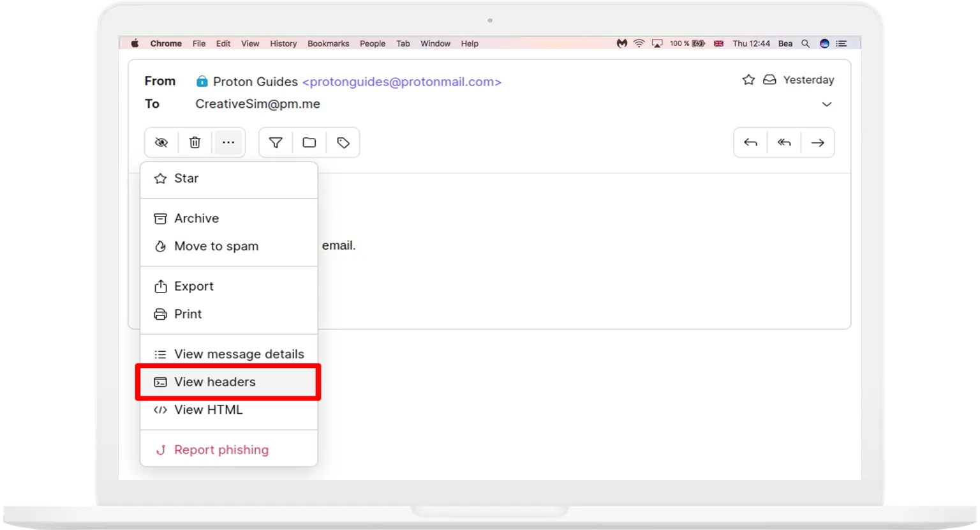Click the reply arrow icon
The width and height of the screenshot is (980, 530).
pos(750,142)
